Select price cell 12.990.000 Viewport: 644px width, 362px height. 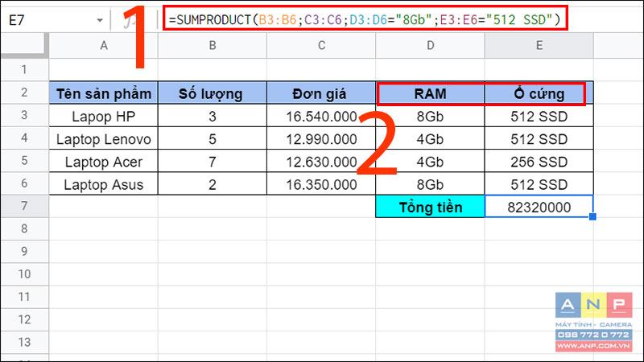point(321,138)
